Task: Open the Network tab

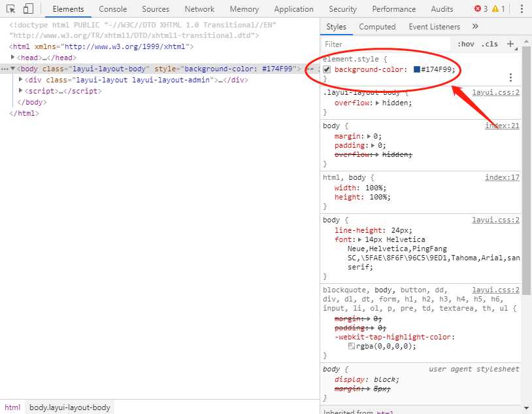Action: 199,9
